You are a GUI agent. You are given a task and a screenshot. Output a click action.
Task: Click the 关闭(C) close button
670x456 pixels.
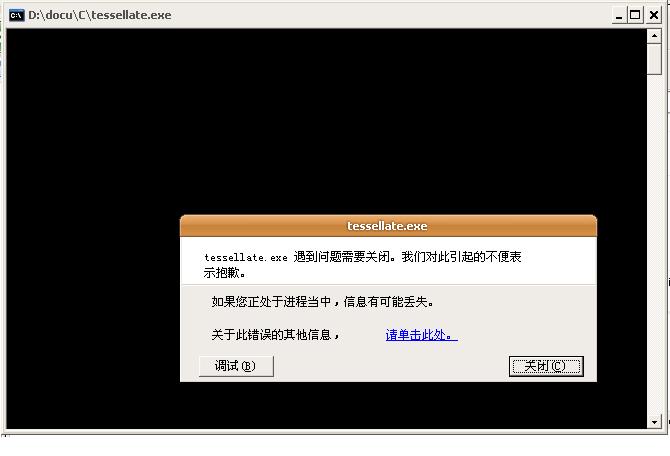coord(546,366)
